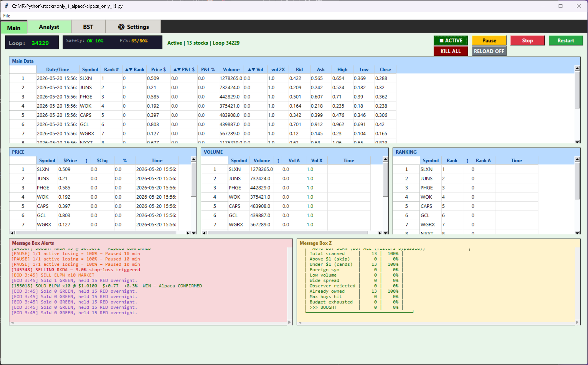
Task: Click the green Restart button
Action: point(566,40)
